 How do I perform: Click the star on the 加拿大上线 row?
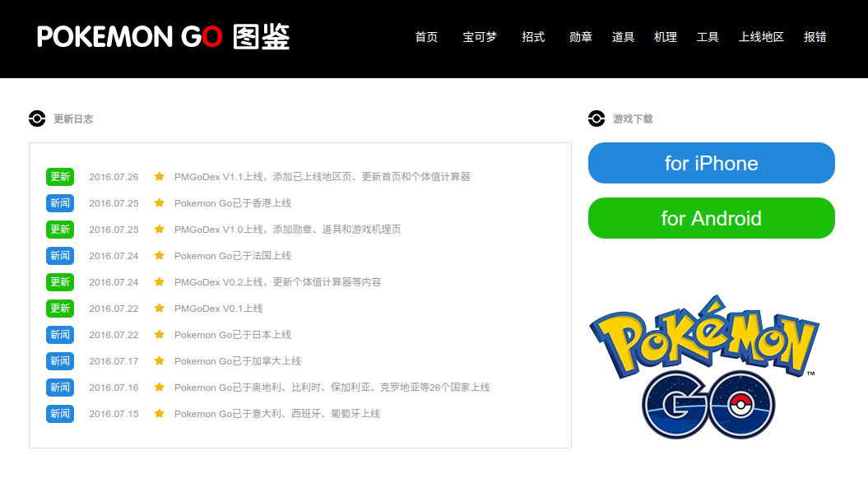(x=160, y=360)
